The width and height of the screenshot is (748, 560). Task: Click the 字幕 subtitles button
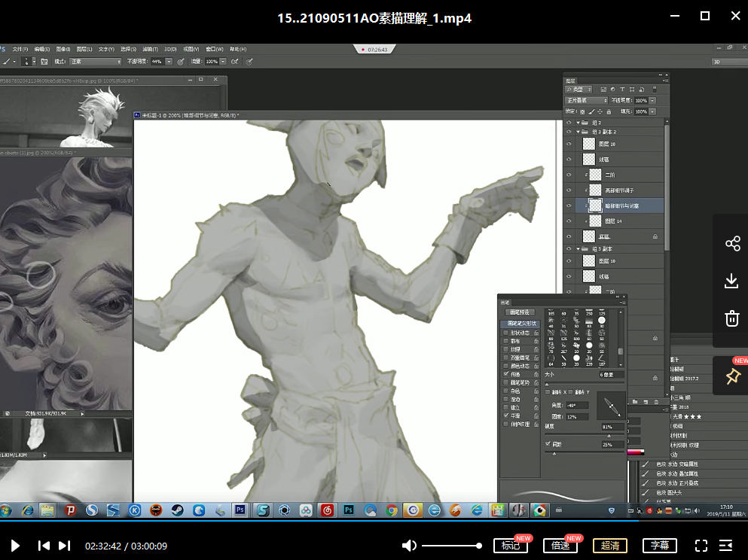click(660, 546)
